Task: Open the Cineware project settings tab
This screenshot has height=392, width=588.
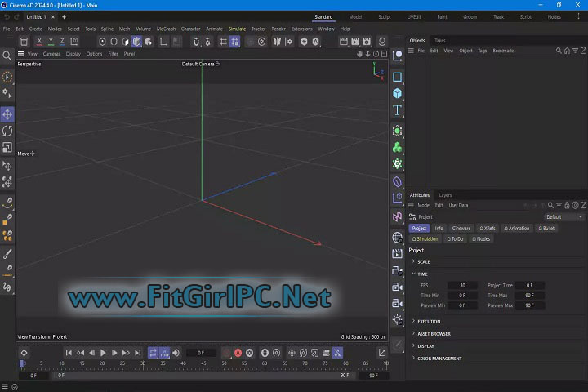Action: tap(461, 229)
